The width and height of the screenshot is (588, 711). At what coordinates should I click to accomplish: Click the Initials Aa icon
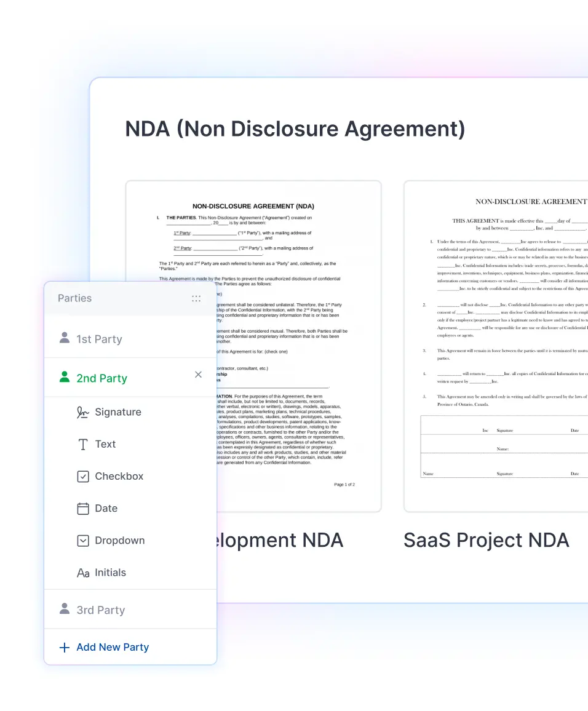(83, 573)
